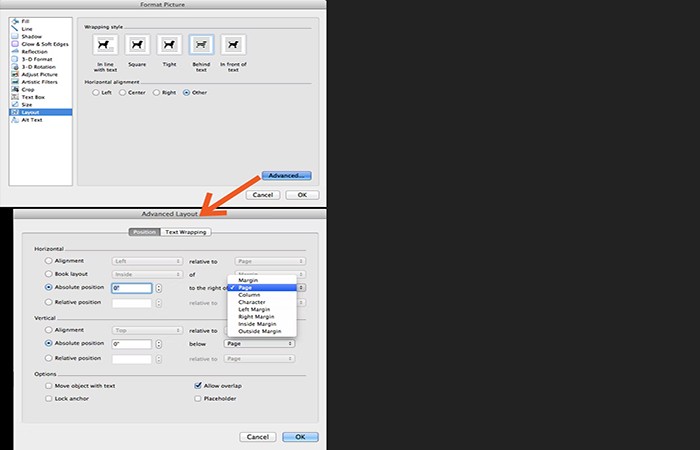
Task: Click OK in Advanced Layout dialog
Action: [300, 437]
